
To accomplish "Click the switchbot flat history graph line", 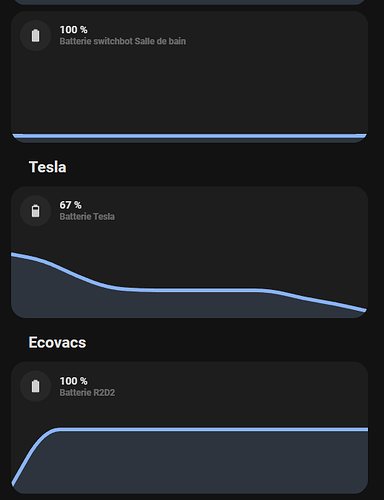I will pos(189,136).
